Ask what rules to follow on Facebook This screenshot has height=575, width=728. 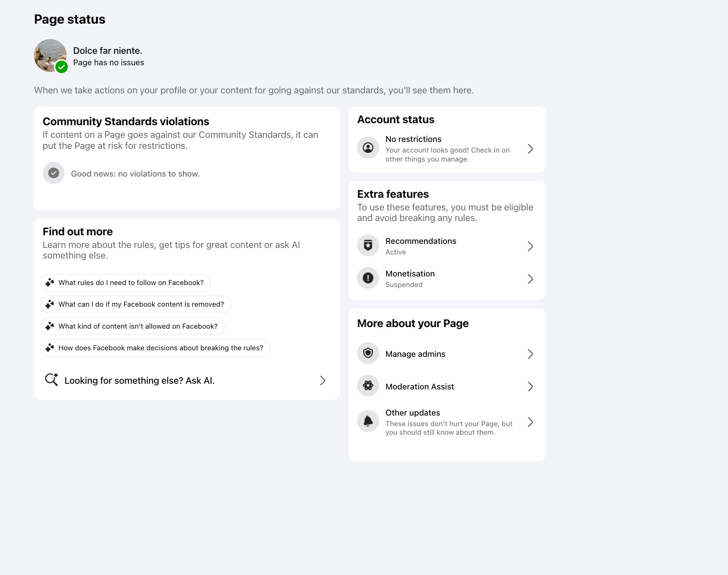tap(125, 283)
